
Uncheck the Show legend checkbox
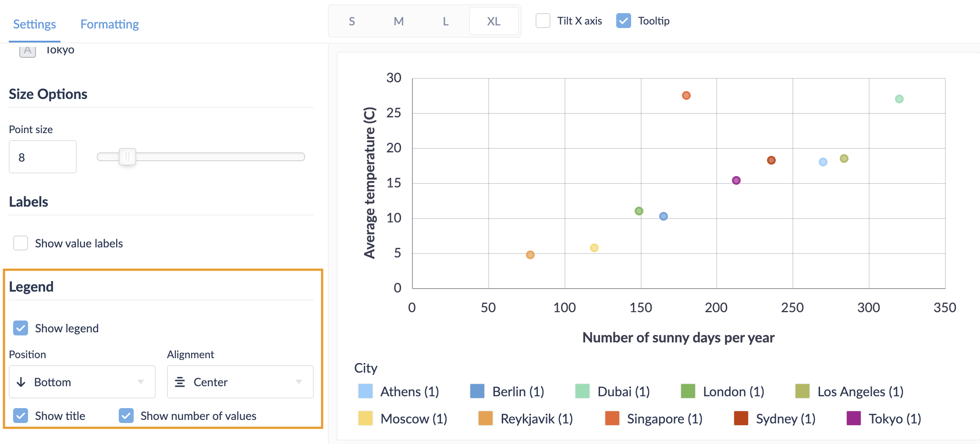tap(21, 328)
